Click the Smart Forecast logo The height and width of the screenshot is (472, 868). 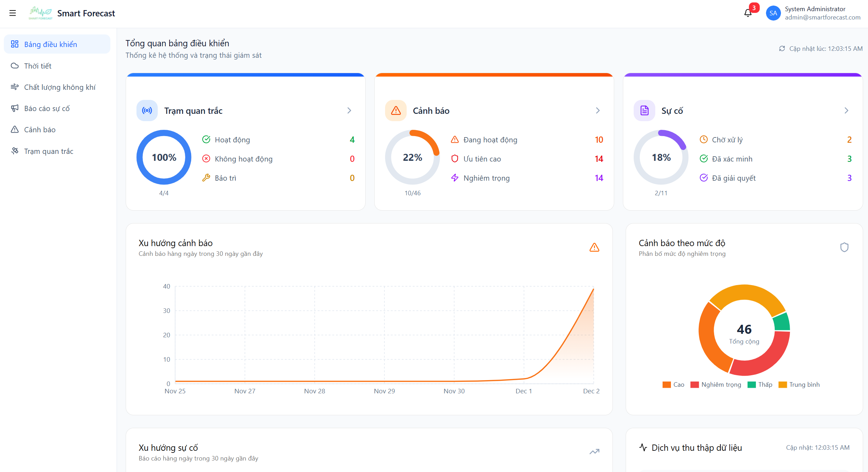[x=41, y=13]
